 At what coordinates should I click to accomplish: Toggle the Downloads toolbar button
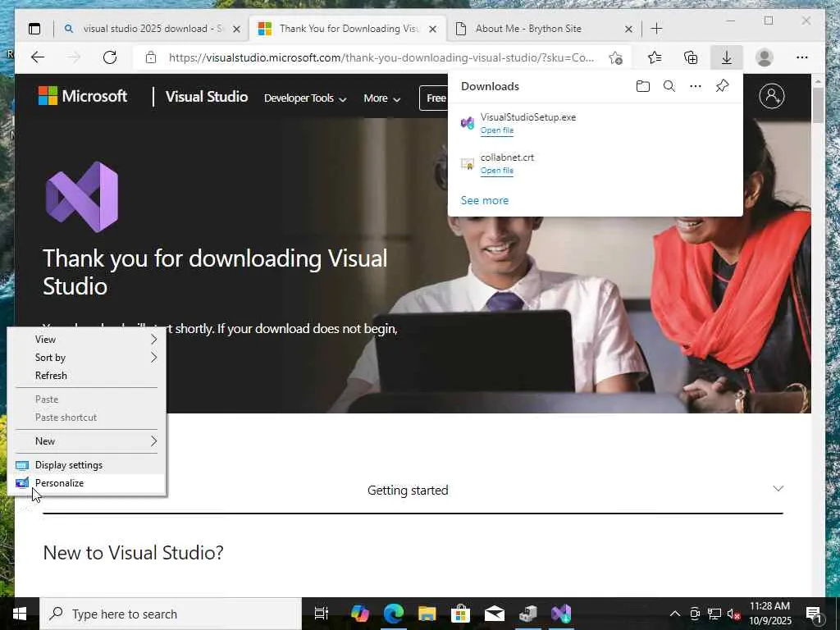tap(727, 57)
